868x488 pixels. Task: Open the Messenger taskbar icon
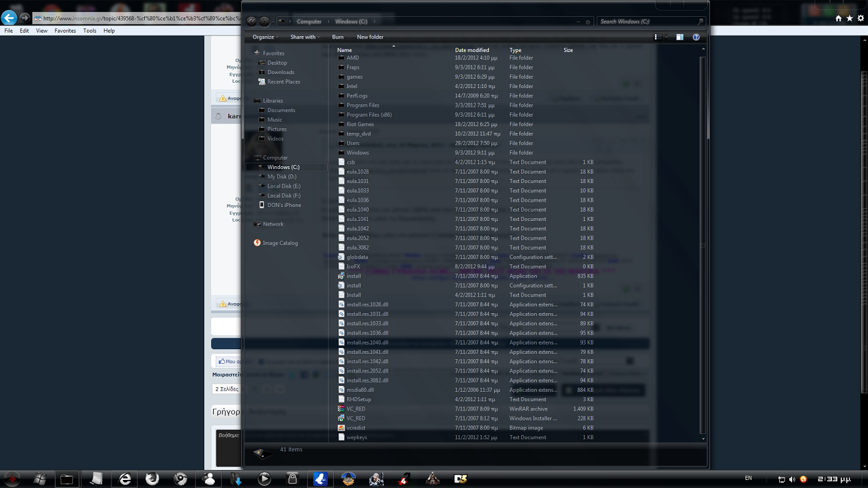(x=209, y=479)
